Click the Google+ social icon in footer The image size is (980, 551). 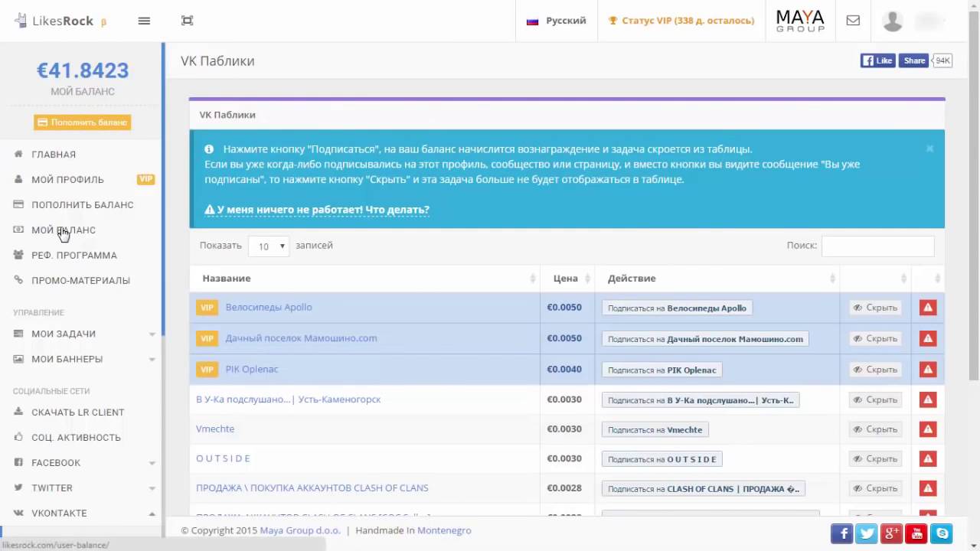click(891, 533)
